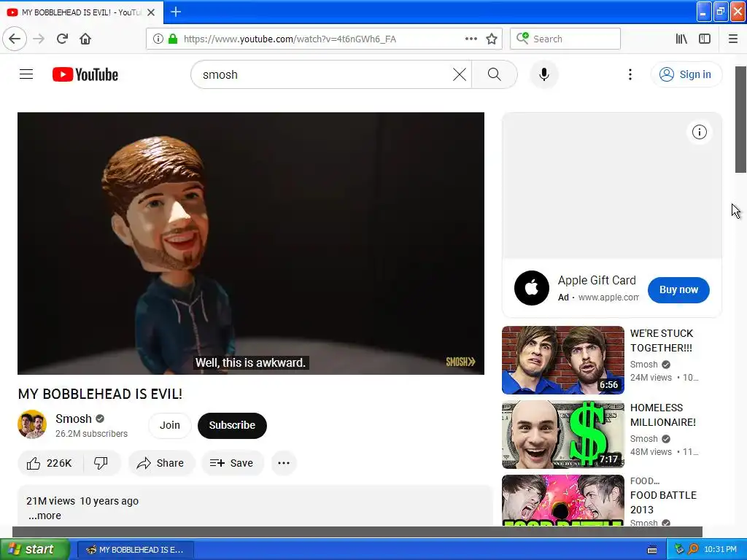Expand the description with ...more
Viewport: 747px width, 560px height.
44,516
